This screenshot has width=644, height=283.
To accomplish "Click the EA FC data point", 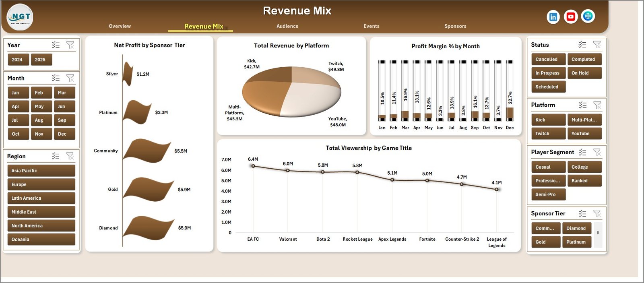I will coord(253,166).
